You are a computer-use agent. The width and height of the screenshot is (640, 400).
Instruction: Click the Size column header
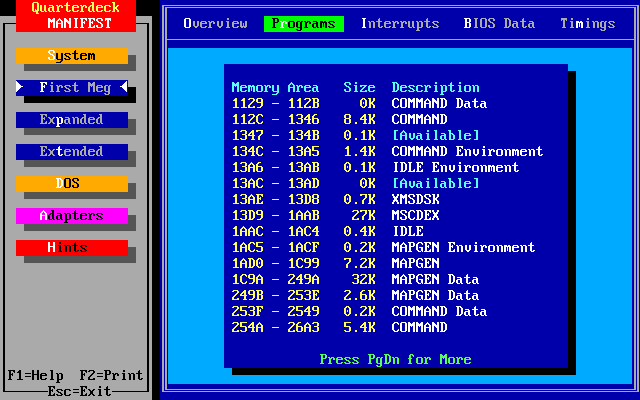pyautogui.click(x=359, y=88)
